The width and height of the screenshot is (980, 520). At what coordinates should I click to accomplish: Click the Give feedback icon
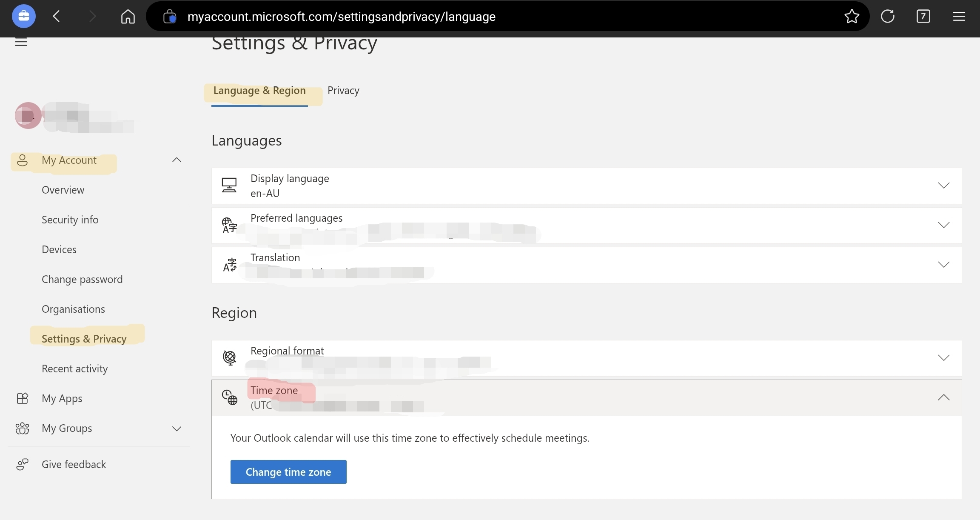pos(22,464)
